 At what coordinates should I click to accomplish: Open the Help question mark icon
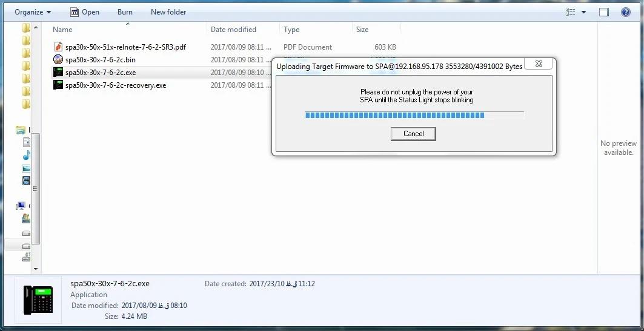click(625, 12)
